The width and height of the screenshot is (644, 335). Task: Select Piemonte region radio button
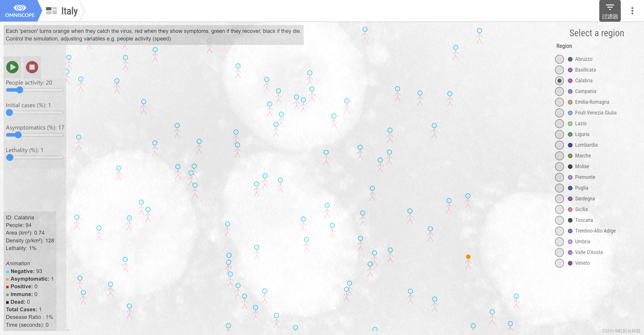click(x=559, y=177)
